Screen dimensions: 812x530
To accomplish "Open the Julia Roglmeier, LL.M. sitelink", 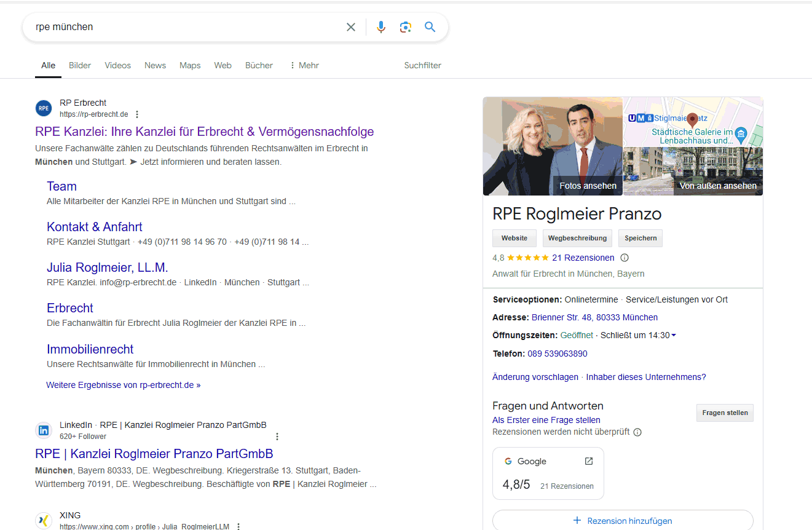I will [108, 267].
